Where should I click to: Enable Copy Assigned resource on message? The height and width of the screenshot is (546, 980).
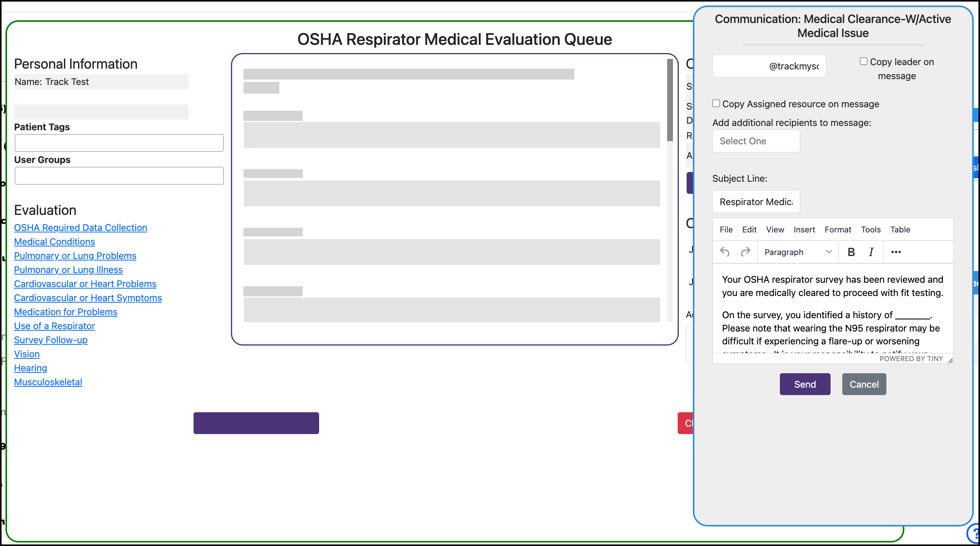716,103
